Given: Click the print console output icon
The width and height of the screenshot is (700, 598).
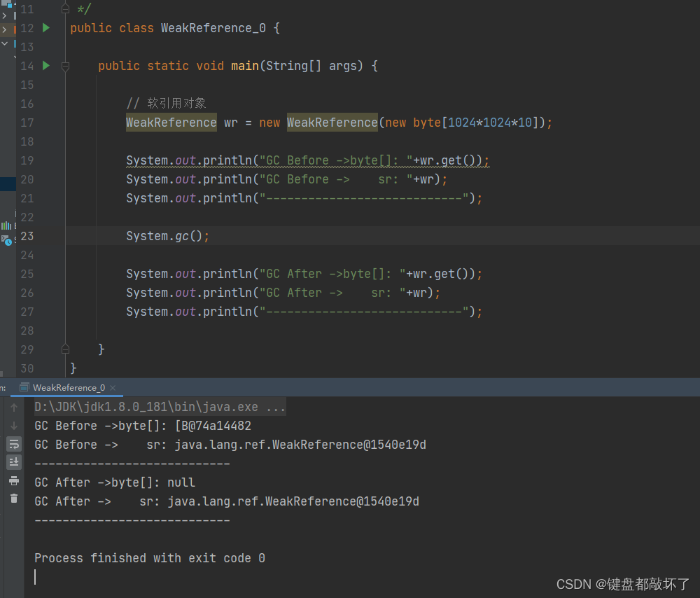Looking at the screenshot, I should point(14,481).
